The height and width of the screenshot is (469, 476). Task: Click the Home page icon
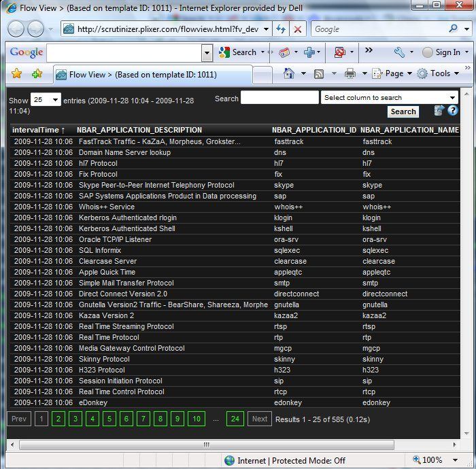click(289, 73)
